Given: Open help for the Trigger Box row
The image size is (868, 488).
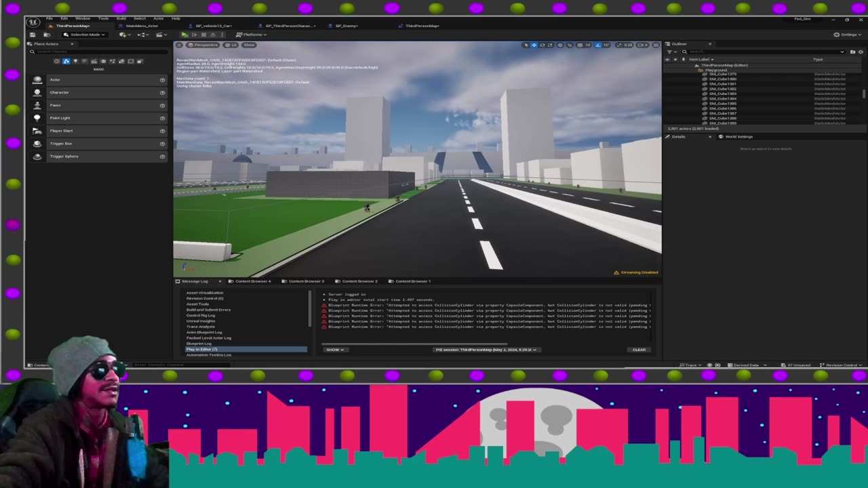Looking at the screenshot, I should (x=162, y=144).
